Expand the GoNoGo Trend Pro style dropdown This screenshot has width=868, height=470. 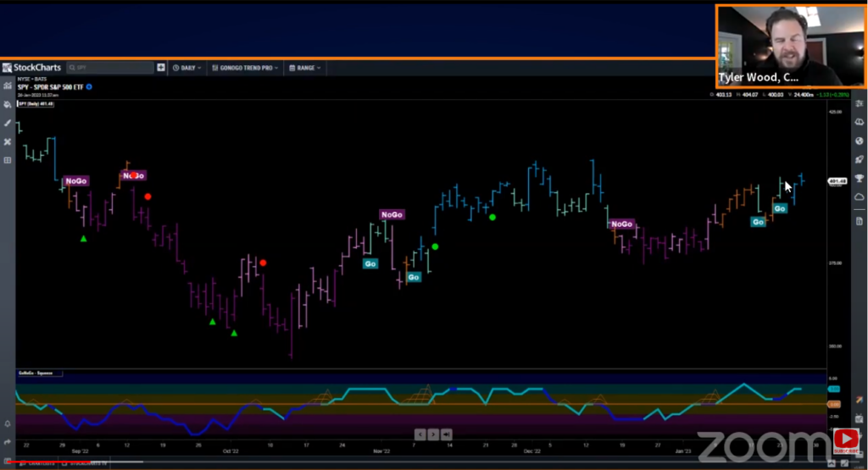click(x=245, y=68)
